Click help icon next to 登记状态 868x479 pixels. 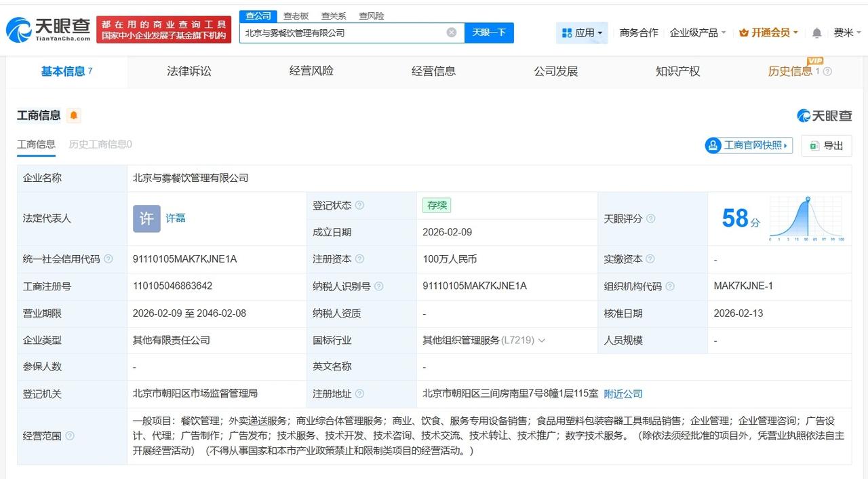tap(359, 205)
